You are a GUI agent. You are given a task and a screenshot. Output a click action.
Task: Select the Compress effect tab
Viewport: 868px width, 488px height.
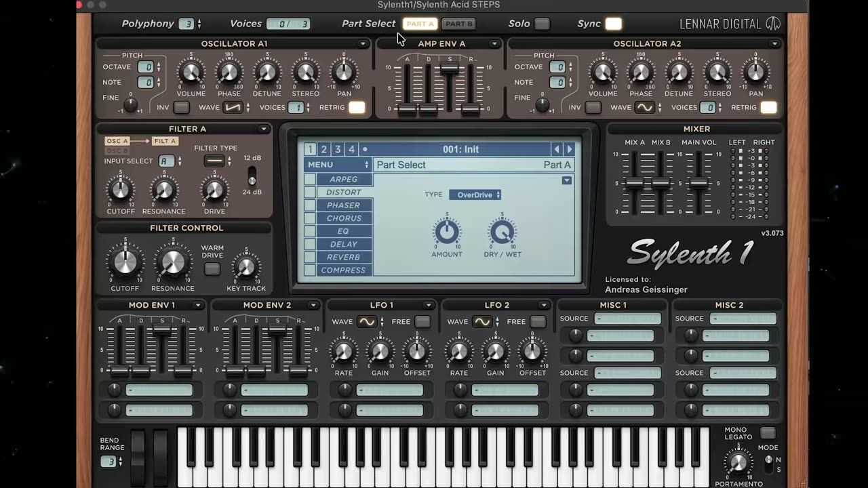pos(344,270)
